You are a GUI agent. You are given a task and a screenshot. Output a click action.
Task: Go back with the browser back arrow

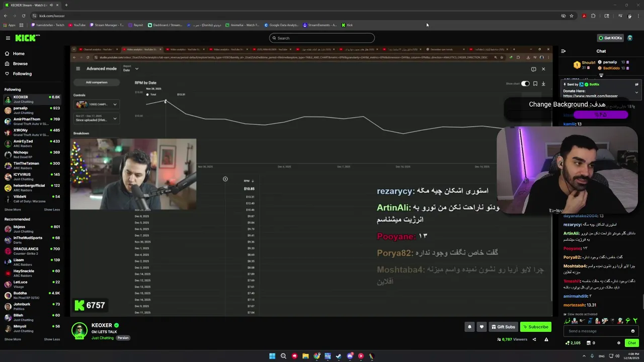[x=6, y=16]
